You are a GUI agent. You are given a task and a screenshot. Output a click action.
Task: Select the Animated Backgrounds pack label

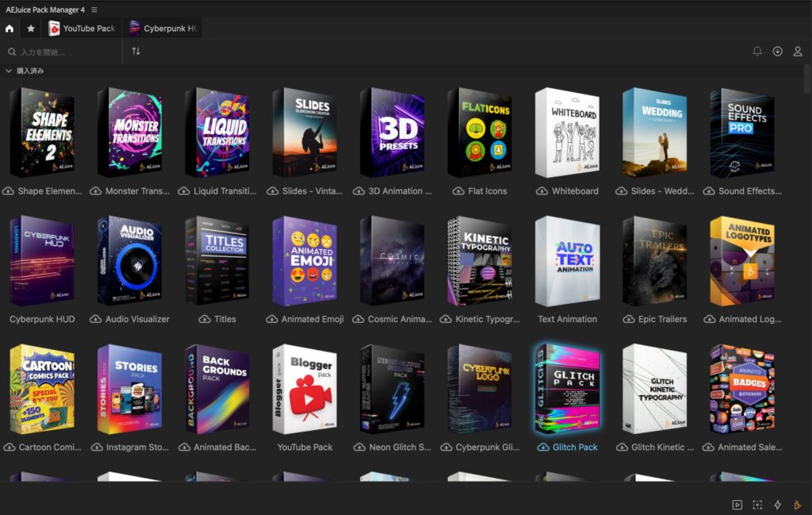coord(224,447)
